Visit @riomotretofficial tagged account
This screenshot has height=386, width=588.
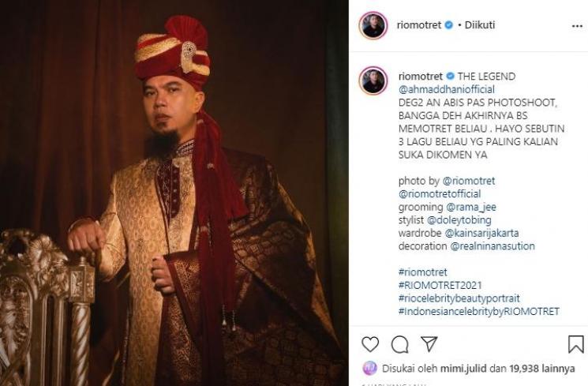coord(440,194)
